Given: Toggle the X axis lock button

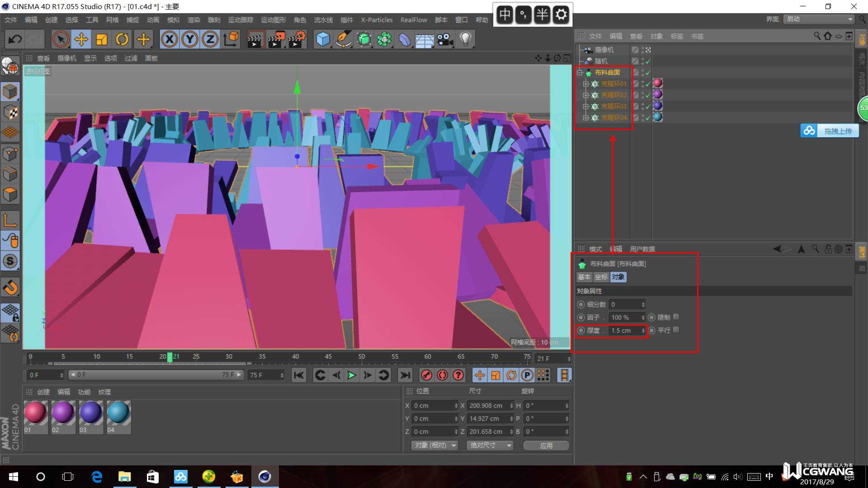Looking at the screenshot, I should tap(169, 39).
